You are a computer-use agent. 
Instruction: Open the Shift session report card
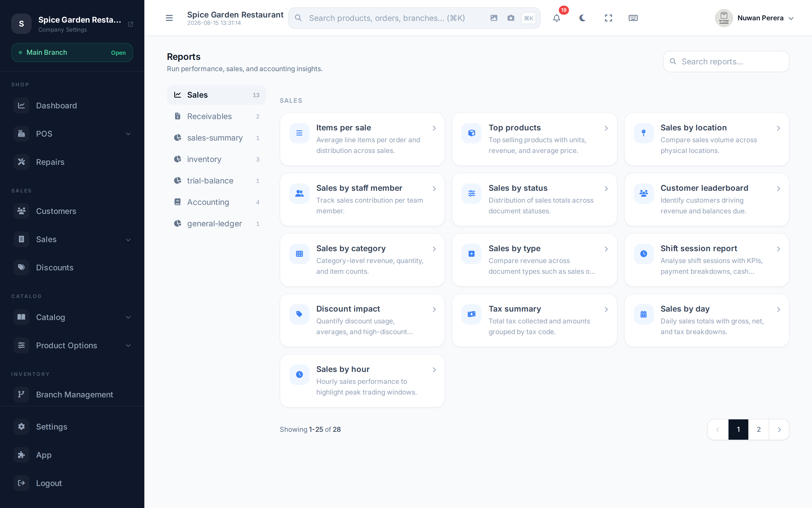click(707, 260)
